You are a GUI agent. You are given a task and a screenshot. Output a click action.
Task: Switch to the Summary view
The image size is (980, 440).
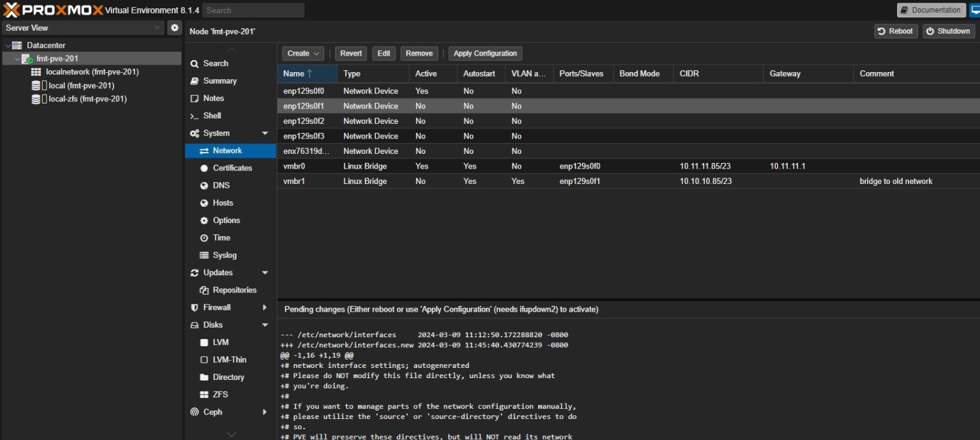pos(218,80)
